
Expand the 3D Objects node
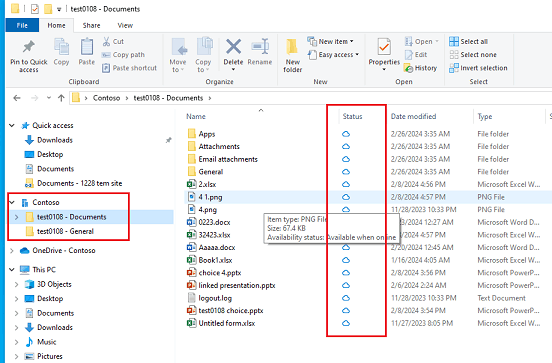click(x=17, y=284)
